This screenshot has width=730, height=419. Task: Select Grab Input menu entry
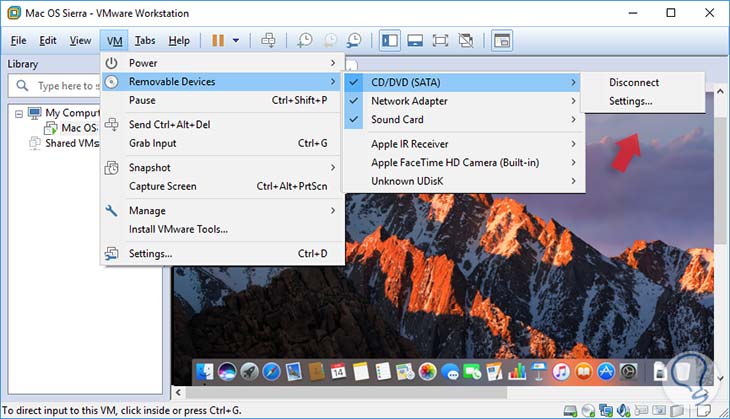[x=223, y=143]
